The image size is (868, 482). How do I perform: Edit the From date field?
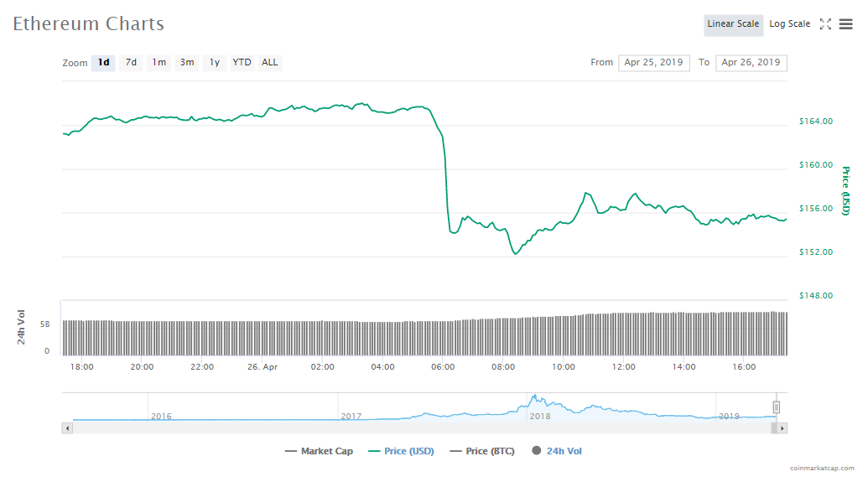[x=653, y=63]
